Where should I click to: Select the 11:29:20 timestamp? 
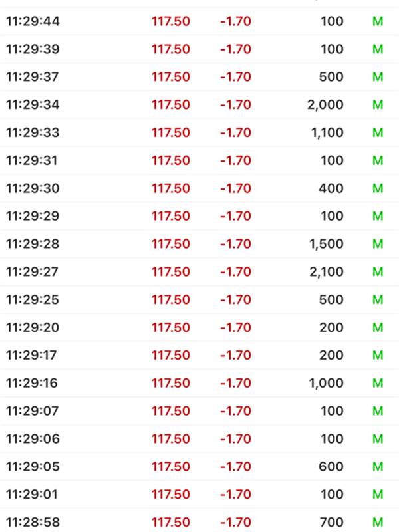coord(33,327)
